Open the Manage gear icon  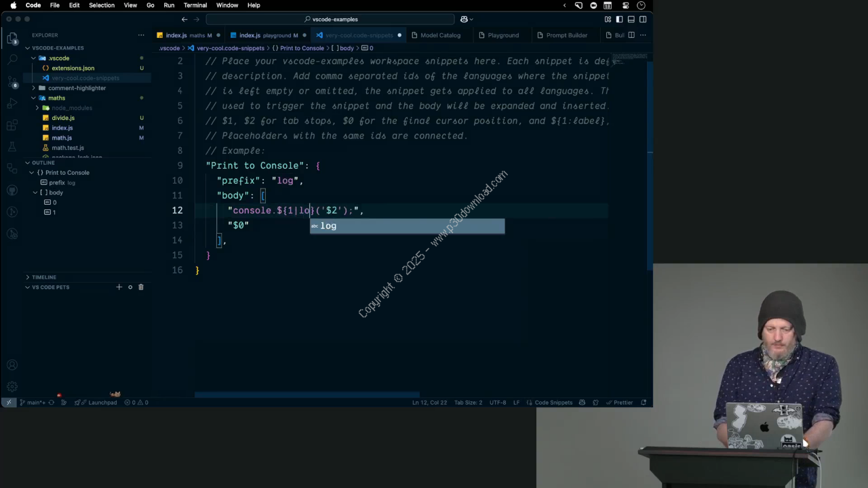coord(12,386)
